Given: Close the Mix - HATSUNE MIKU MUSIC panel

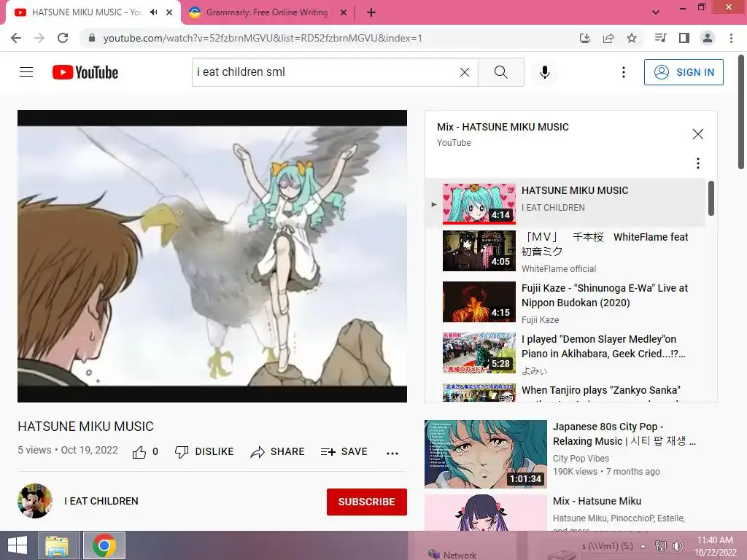Looking at the screenshot, I should [x=698, y=134].
